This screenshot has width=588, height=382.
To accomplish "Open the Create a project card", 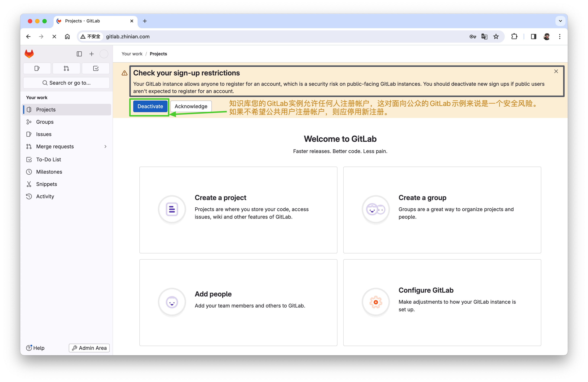I will pyautogui.click(x=238, y=210).
